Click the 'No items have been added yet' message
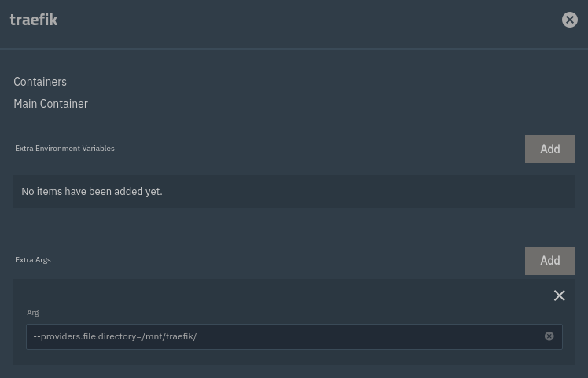588x378 pixels. 92,192
